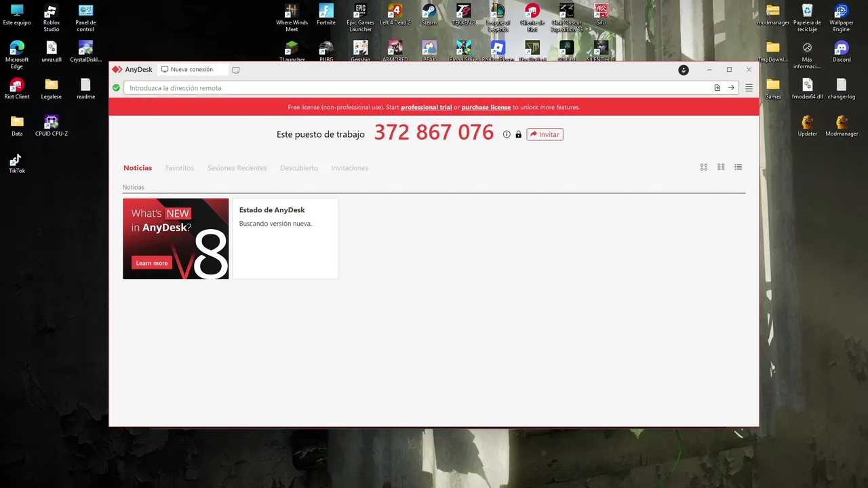This screenshot has height=488, width=868.
Task: Click the Estado de AnyDesk card
Action: (x=285, y=239)
